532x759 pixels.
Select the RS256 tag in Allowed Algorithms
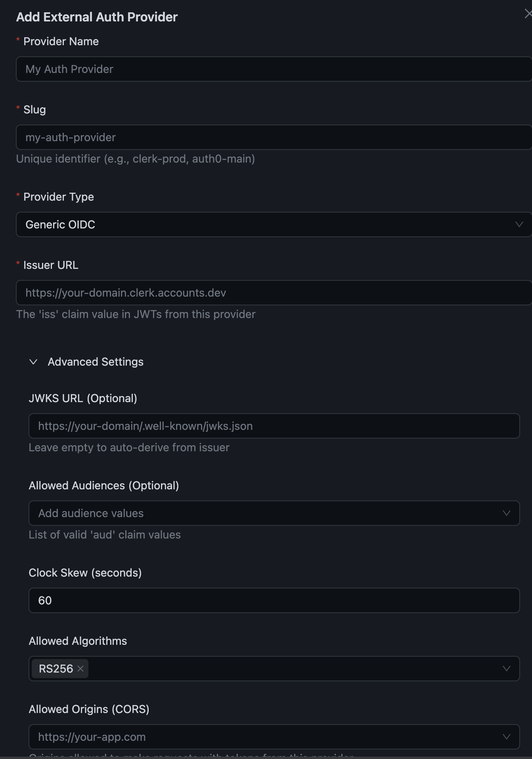(57, 669)
